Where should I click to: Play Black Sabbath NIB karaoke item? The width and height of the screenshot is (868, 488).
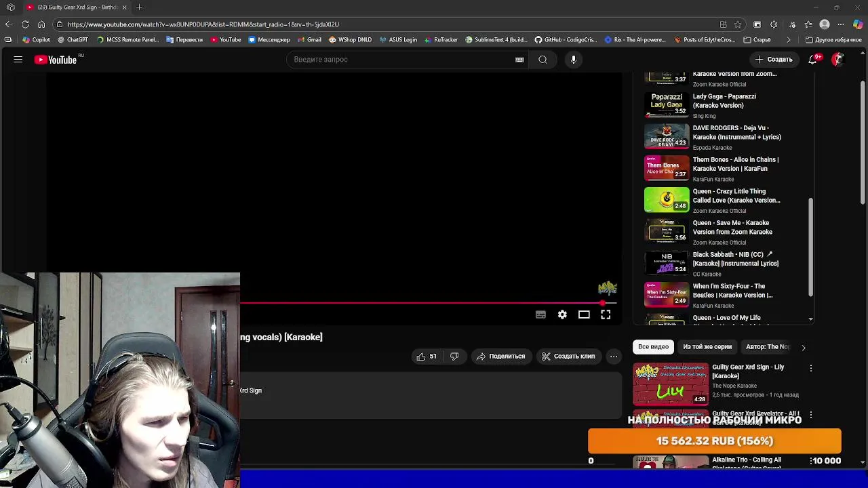point(667,263)
